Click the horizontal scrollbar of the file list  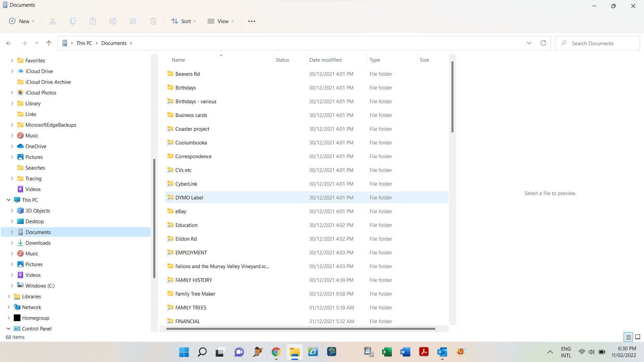[x=301, y=329]
